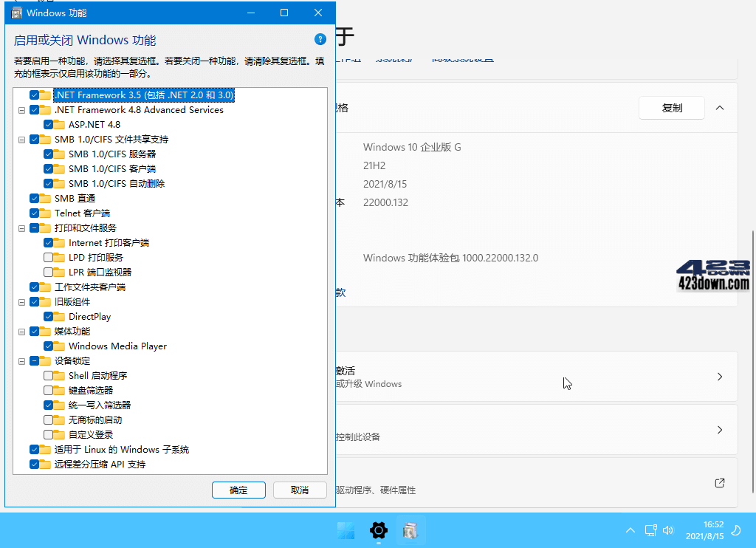Click the 复制 button in Settings
Image resolution: width=756 pixels, height=548 pixels.
[671, 107]
